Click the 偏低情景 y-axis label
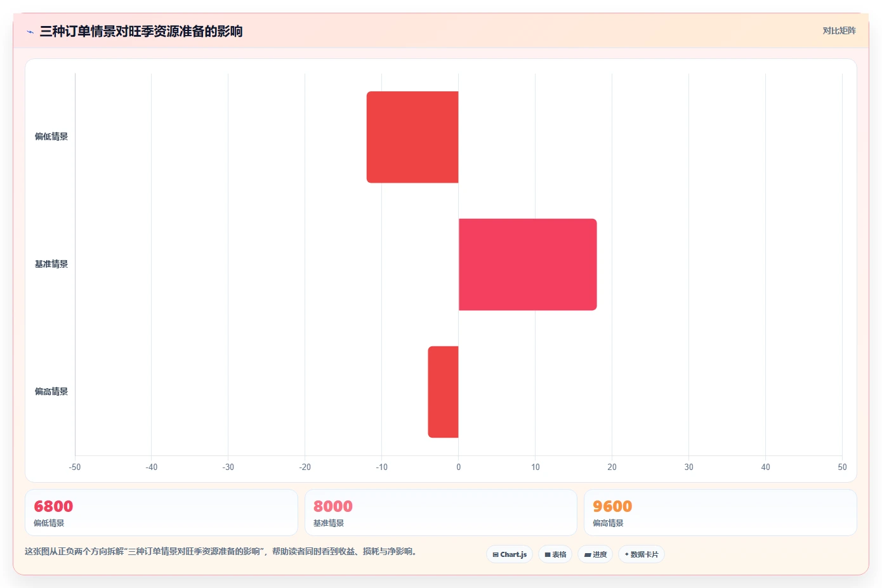Viewport: 882px width, 588px height. pos(51,136)
